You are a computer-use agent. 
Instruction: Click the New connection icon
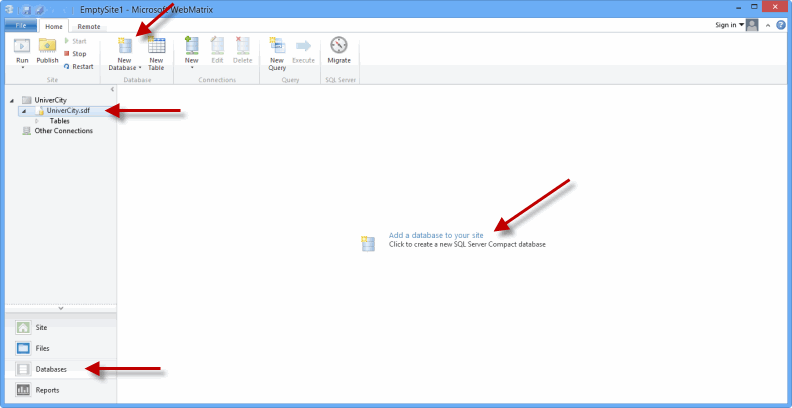click(x=191, y=45)
